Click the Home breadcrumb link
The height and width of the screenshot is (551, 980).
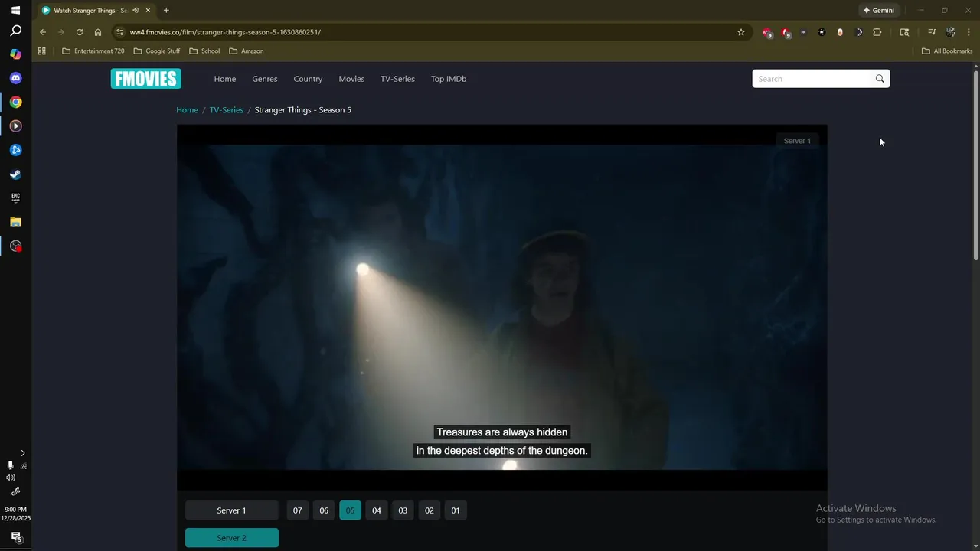(x=187, y=110)
